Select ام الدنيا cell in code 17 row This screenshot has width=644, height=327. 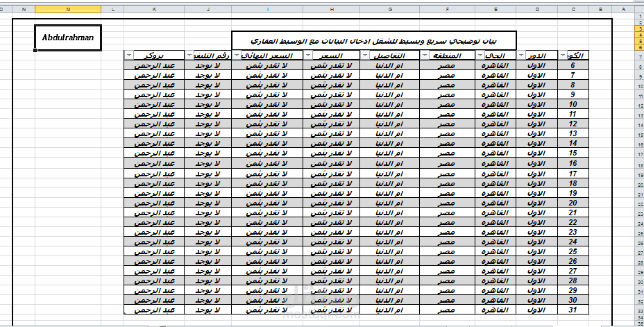pos(390,174)
